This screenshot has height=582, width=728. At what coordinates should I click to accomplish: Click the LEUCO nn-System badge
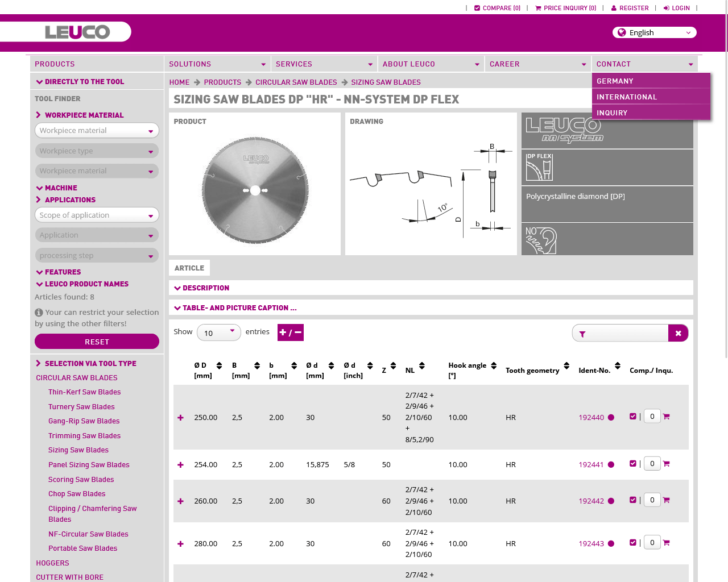point(564,130)
